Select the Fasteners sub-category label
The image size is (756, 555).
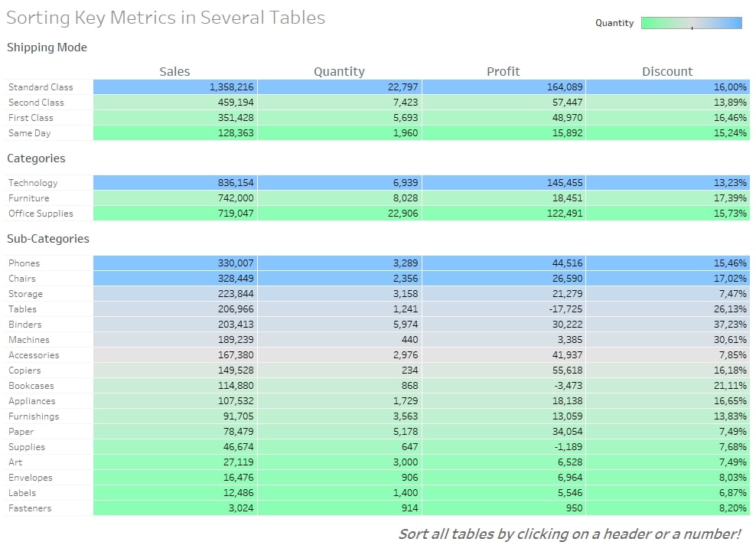[29, 508]
